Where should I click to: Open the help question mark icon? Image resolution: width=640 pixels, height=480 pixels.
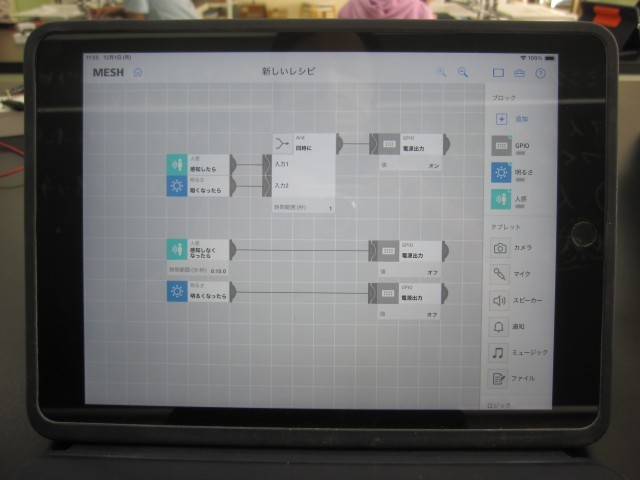(x=540, y=73)
